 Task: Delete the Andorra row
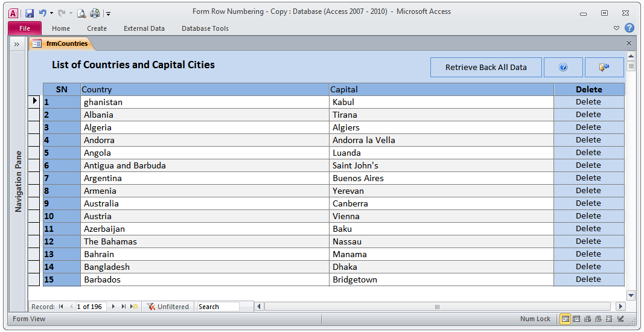tap(588, 140)
